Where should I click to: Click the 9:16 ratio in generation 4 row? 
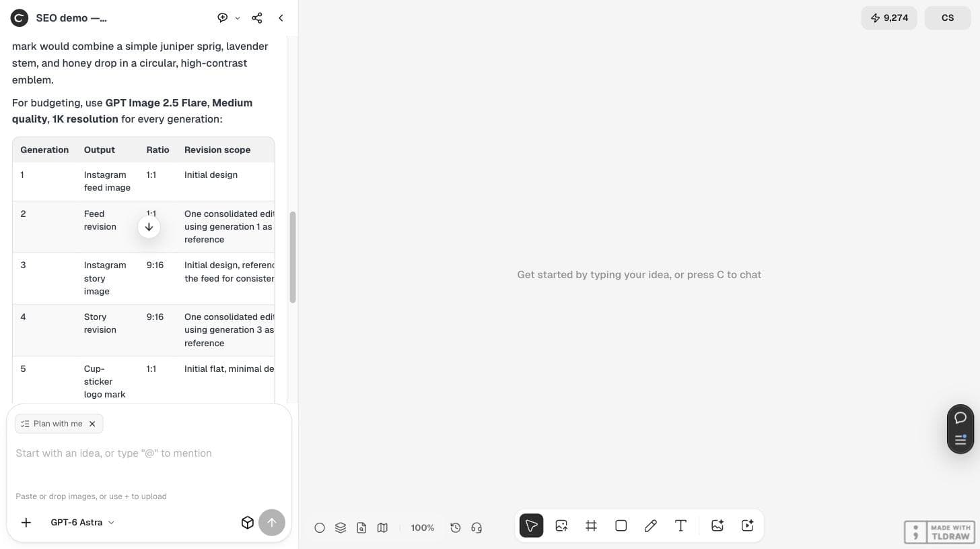coord(155,317)
